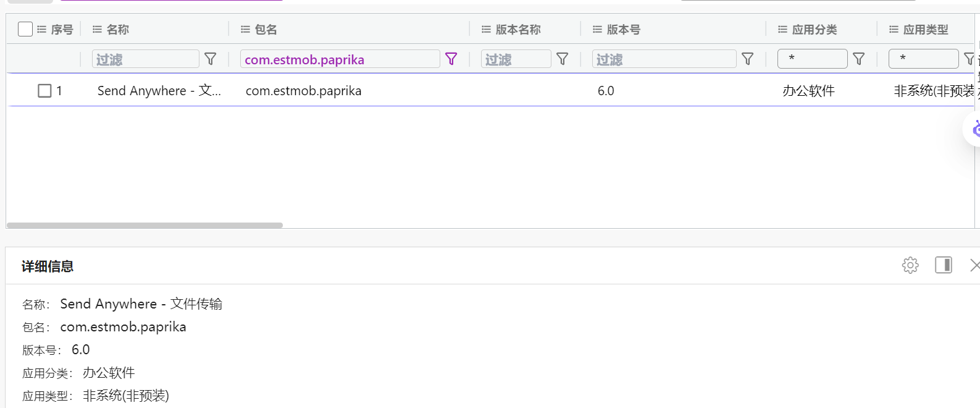Tick the select-all checkbox in table header
Viewport: 980px width, 408px height.
(25, 29)
